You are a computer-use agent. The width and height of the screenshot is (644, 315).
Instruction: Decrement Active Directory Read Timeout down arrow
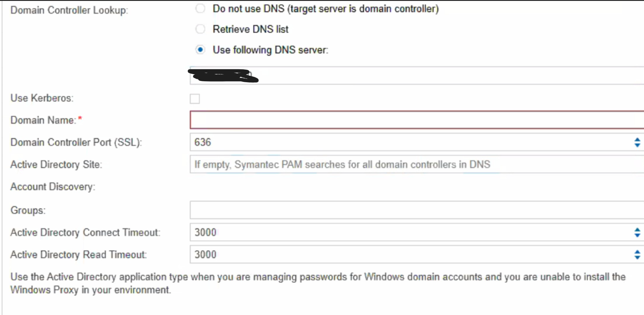[x=637, y=258]
